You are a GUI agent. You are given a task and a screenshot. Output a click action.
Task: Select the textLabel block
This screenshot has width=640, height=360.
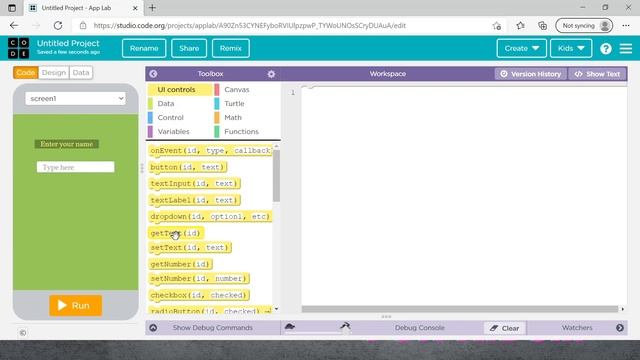(x=194, y=200)
